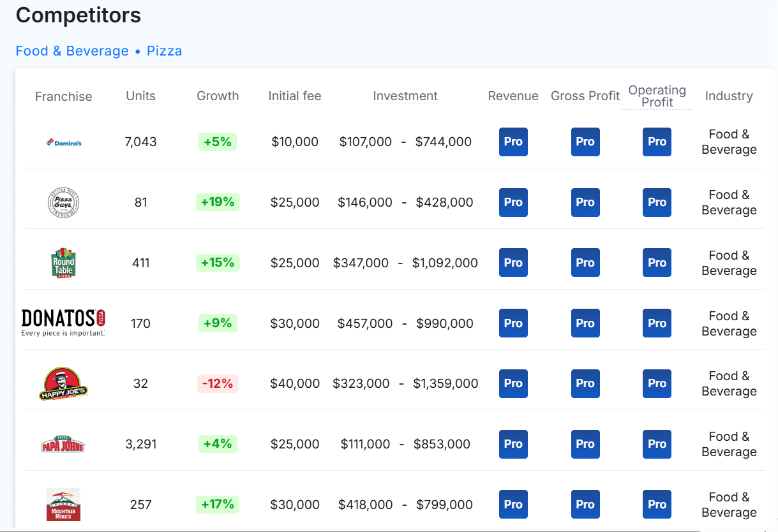Click the +19% growth badge
The width and height of the screenshot is (778, 532).
[218, 202]
